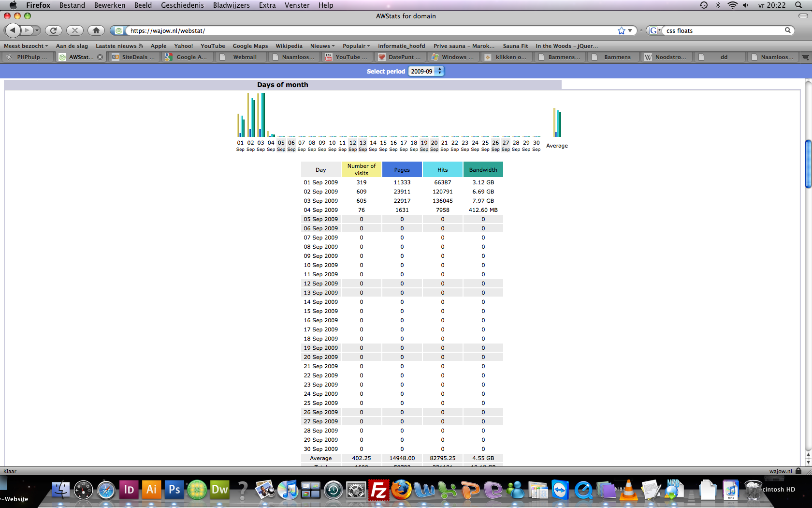Viewport: 812px width, 508px height.
Task: Click the Spotlight magnifier in menu bar
Action: coord(798,5)
